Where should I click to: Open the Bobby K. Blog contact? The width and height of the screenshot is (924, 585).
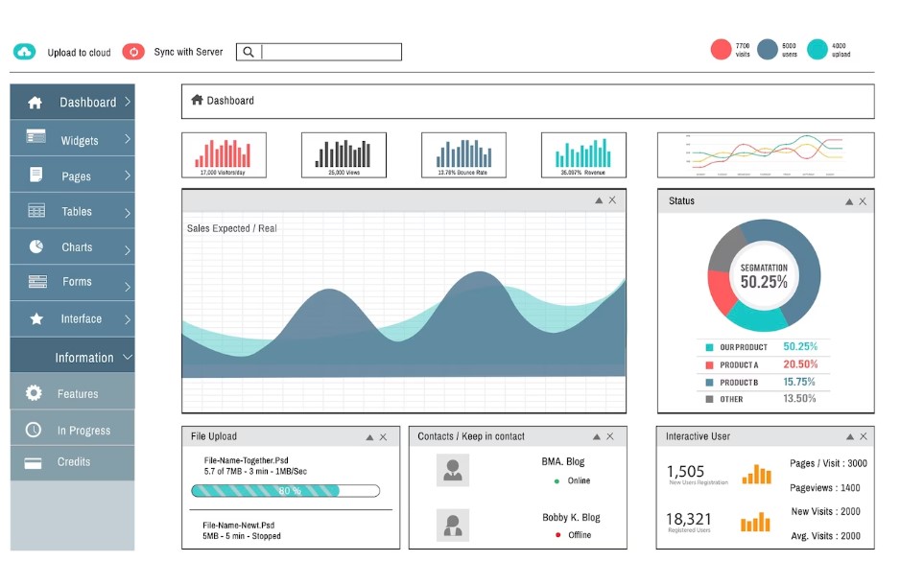tap(570, 518)
